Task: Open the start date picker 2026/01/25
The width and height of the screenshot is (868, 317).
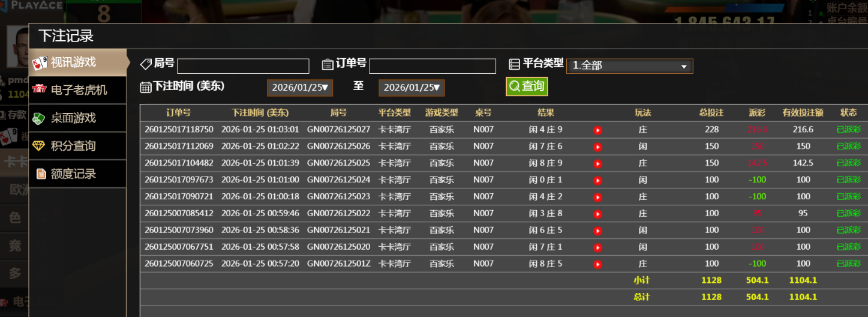Action: [300, 88]
